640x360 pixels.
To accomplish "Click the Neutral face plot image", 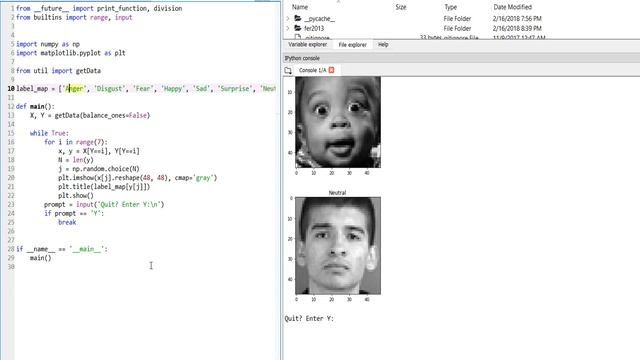I will [x=338, y=246].
